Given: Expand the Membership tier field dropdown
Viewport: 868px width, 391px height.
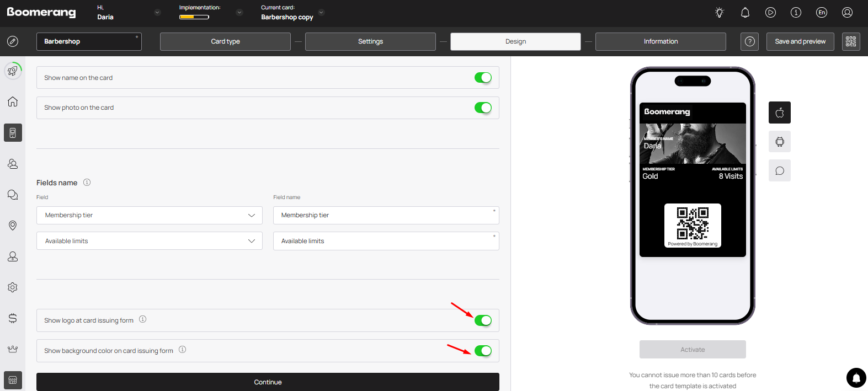Looking at the screenshot, I should coord(150,215).
